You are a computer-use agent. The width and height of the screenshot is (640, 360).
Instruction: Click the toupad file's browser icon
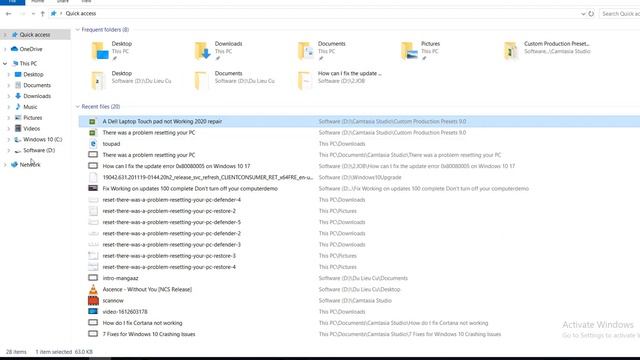tap(93, 144)
